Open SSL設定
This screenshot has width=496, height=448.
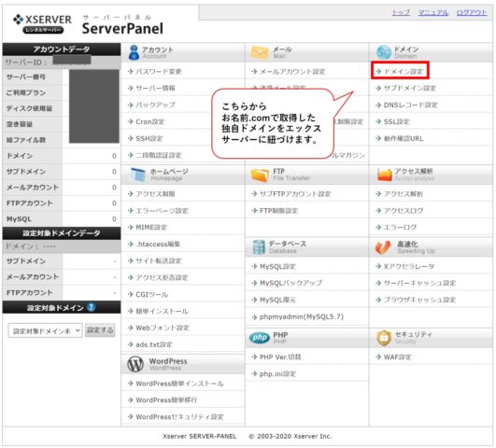point(397,121)
